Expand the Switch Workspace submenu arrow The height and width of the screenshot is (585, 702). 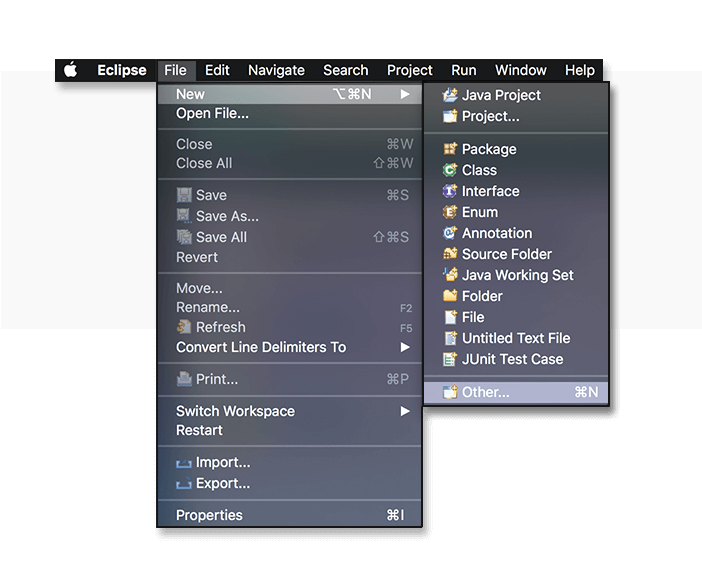(405, 411)
